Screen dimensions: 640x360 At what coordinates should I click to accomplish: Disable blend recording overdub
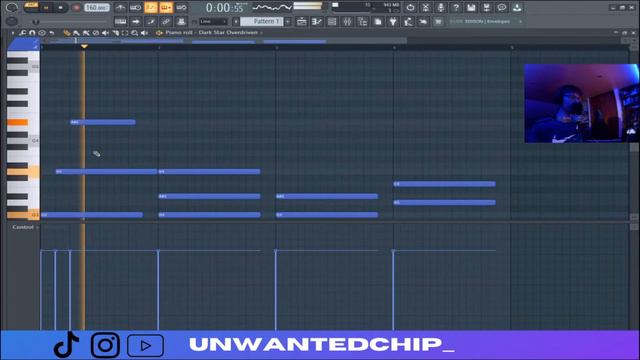click(x=166, y=7)
